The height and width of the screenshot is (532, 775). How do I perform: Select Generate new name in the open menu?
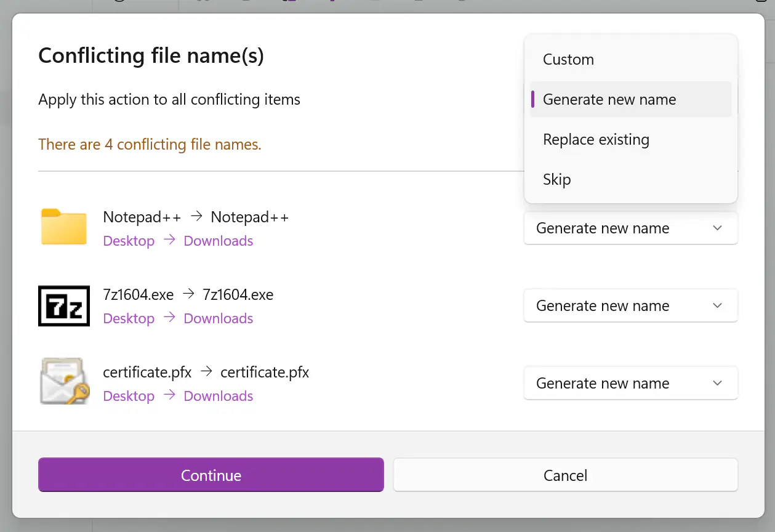pyautogui.click(x=609, y=99)
